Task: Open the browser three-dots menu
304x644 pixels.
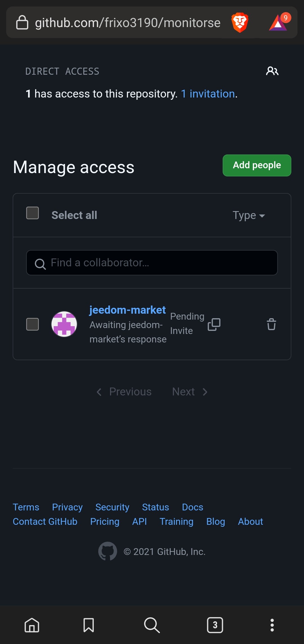Action: point(272,625)
